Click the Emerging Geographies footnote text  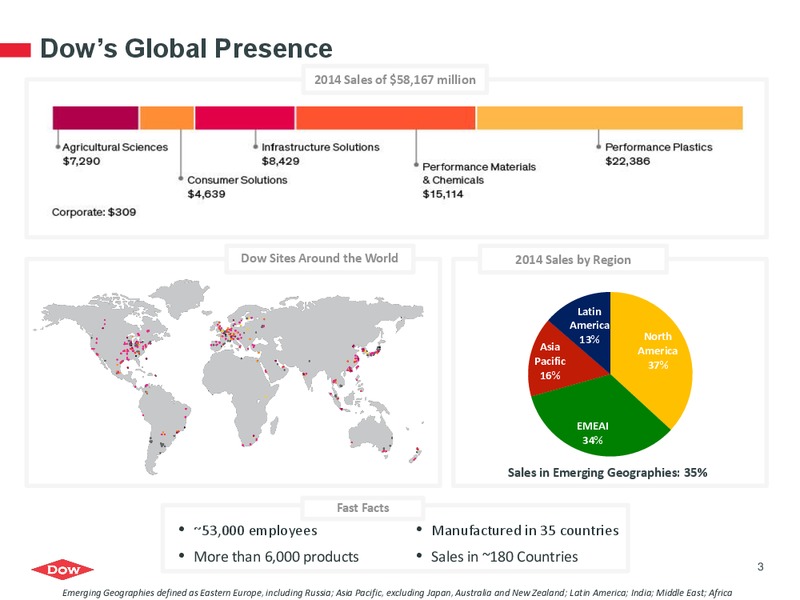coord(397,593)
